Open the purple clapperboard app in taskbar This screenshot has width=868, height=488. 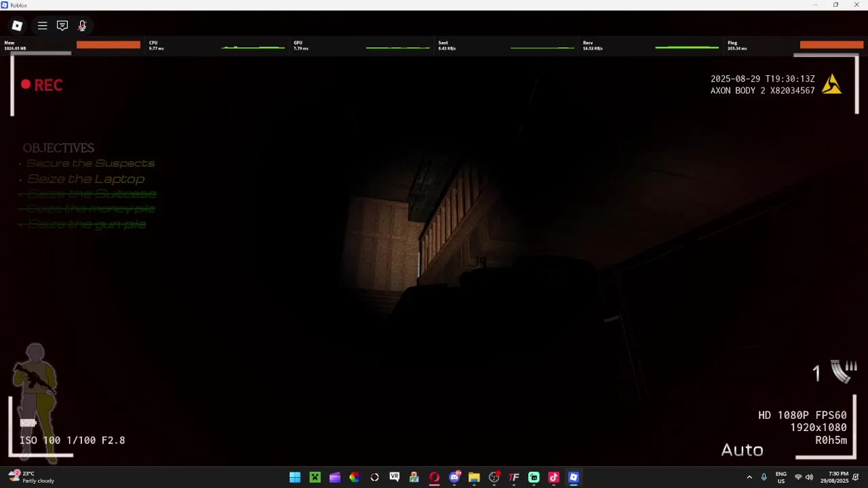(x=334, y=477)
